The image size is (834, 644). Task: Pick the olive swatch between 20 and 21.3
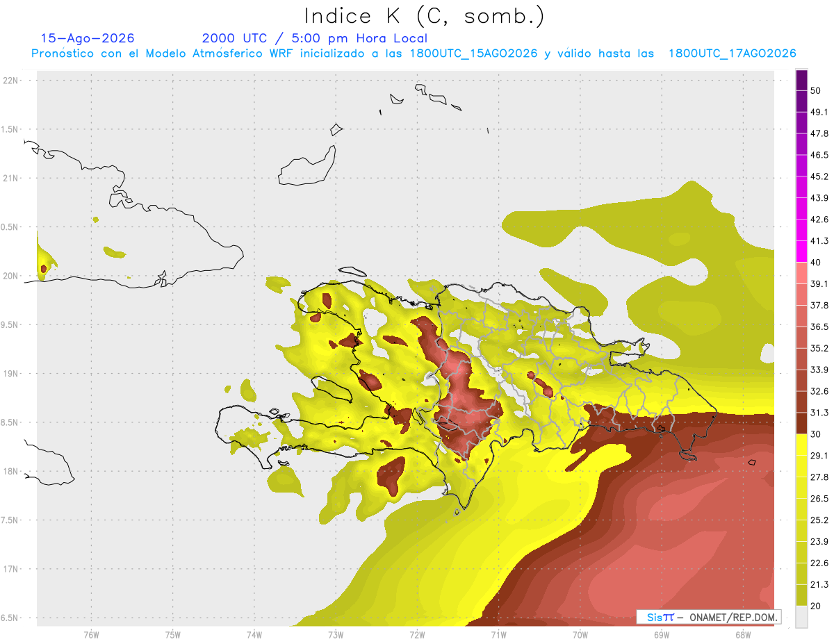coord(801,595)
